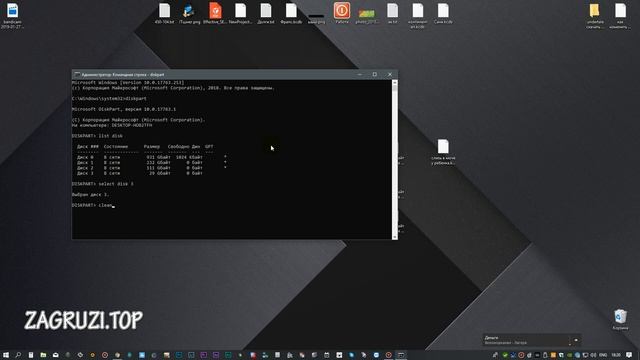Open the Recycle Bin on desktop
640x360 pixels.
(x=620, y=319)
